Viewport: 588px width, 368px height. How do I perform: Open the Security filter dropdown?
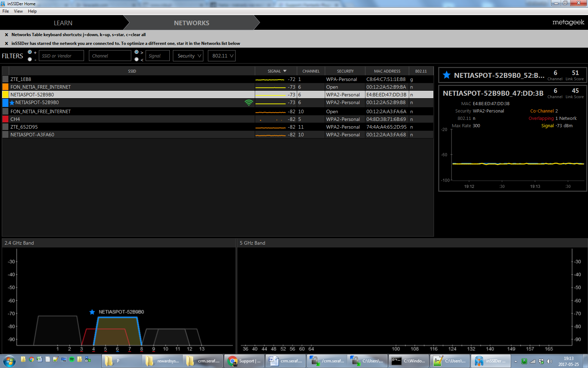[x=188, y=56]
